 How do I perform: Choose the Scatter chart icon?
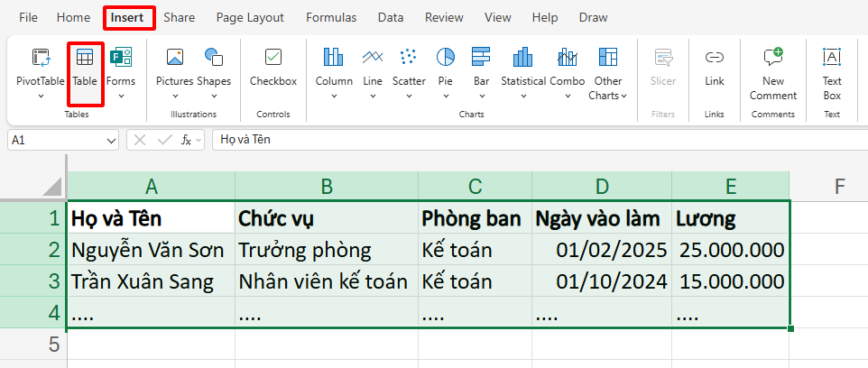pos(409,57)
